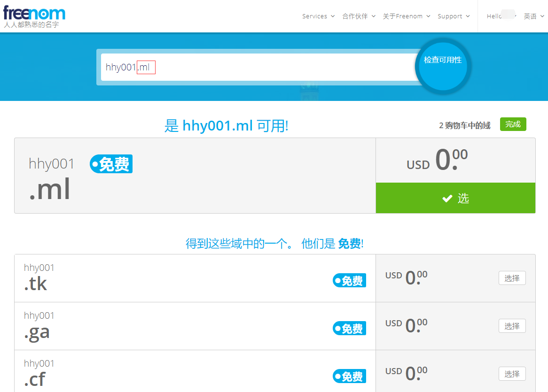Click the 免费 badge in the .tk row
This screenshot has height=392, width=548.
click(350, 280)
